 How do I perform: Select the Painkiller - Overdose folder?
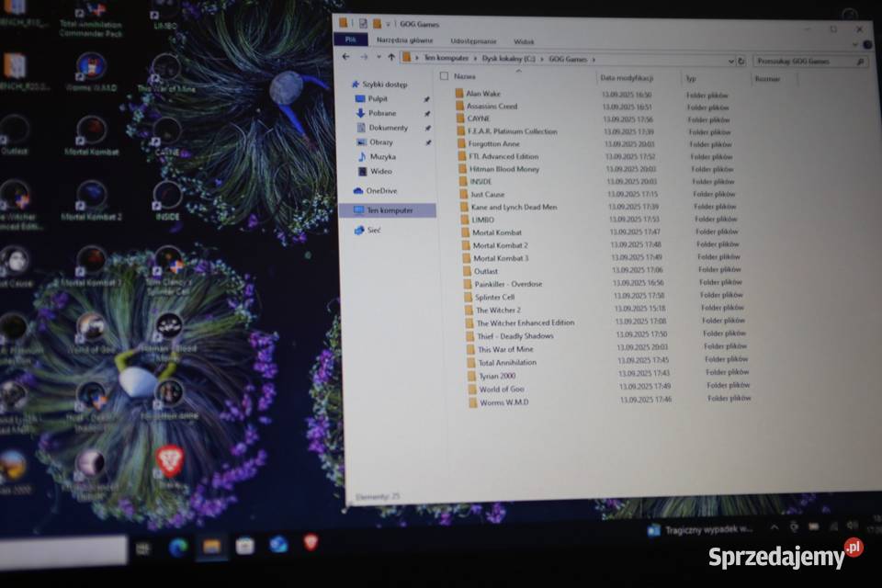pyautogui.click(x=508, y=284)
